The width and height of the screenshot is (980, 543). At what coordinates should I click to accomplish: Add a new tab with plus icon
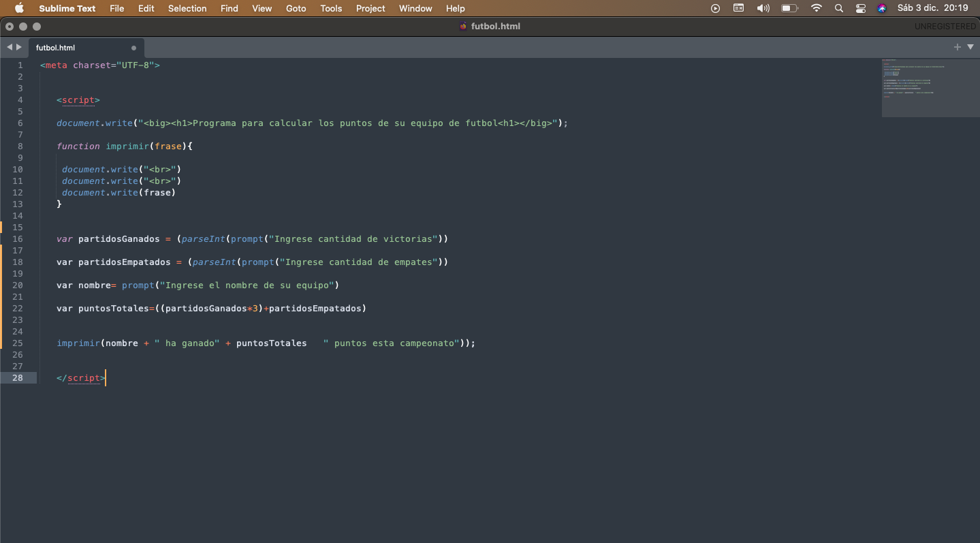[x=958, y=47]
